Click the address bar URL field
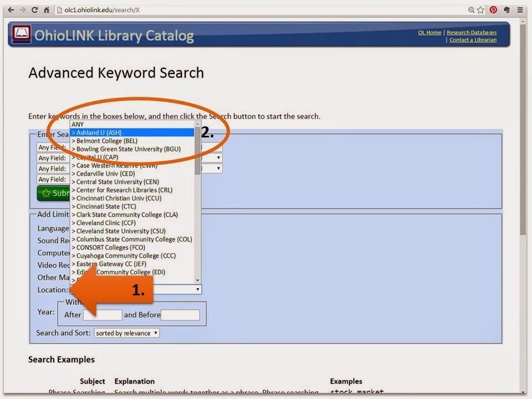Screen dimensions: 532x399 coord(261,10)
